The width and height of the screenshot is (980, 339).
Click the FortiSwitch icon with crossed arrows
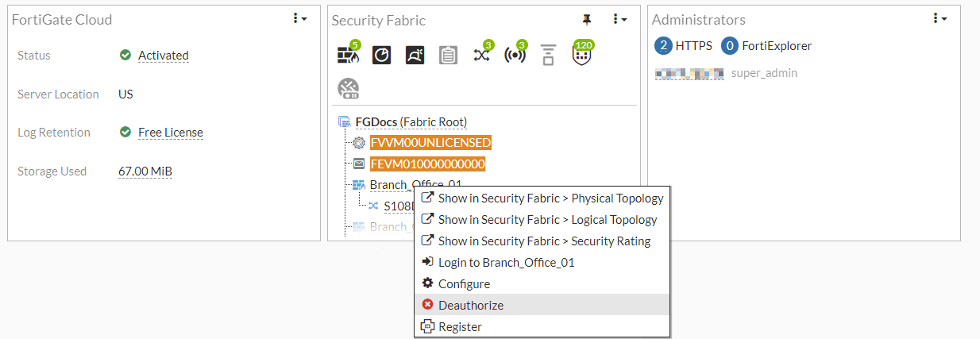pyautogui.click(x=482, y=55)
